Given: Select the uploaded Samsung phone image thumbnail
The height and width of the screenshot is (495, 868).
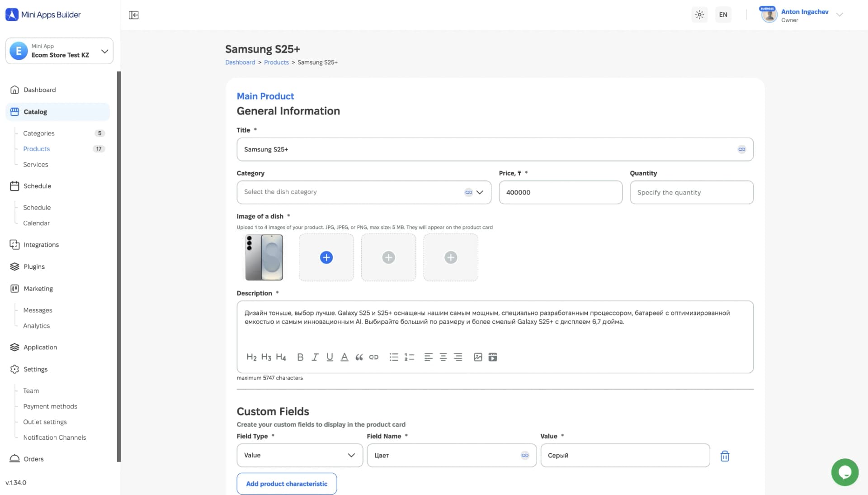Looking at the screenshot, I should [264, 257].
